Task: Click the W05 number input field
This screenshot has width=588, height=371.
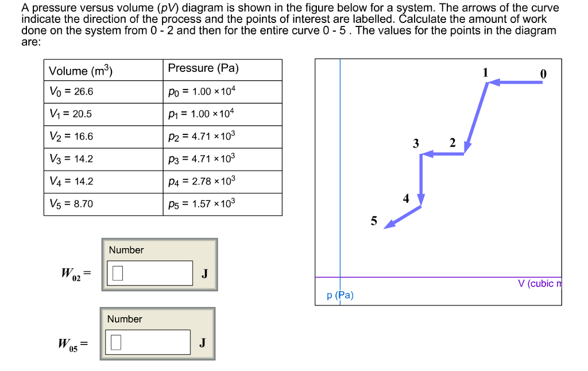Action: point(148,342)
